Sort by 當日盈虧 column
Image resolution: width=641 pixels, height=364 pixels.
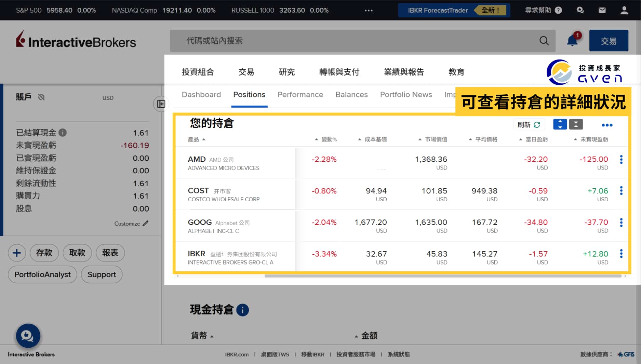click(x=533, y=139)
